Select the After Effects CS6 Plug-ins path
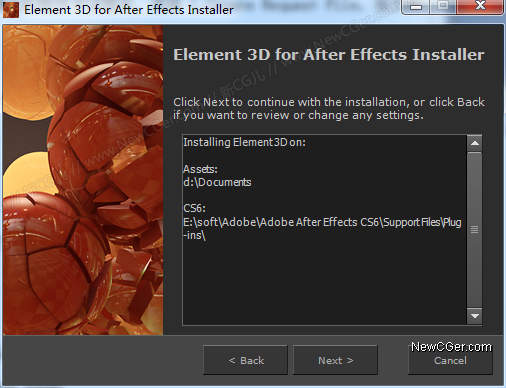The height and width of the screenshot is (388, 506). [322, 229]
